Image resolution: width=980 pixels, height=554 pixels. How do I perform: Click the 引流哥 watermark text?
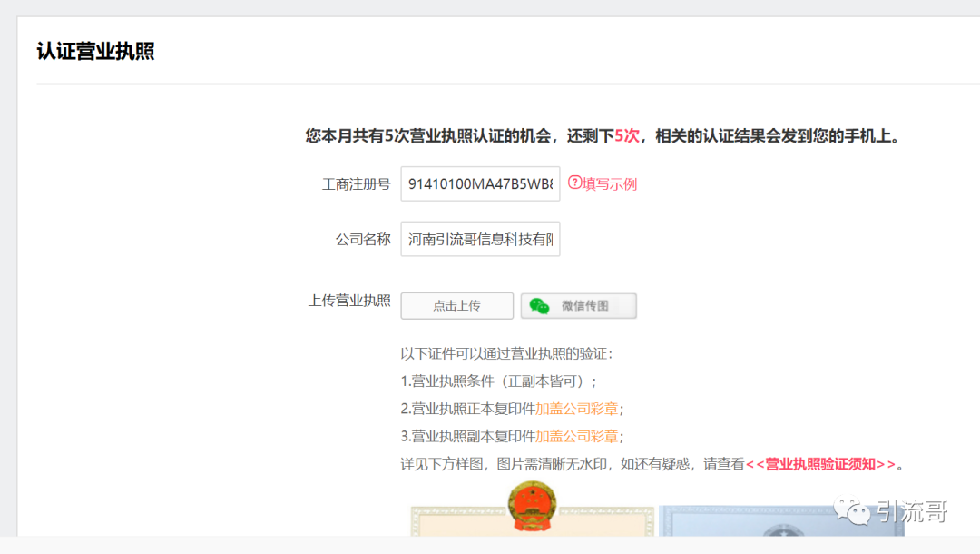pyautogui.click(x=911, y=512)
